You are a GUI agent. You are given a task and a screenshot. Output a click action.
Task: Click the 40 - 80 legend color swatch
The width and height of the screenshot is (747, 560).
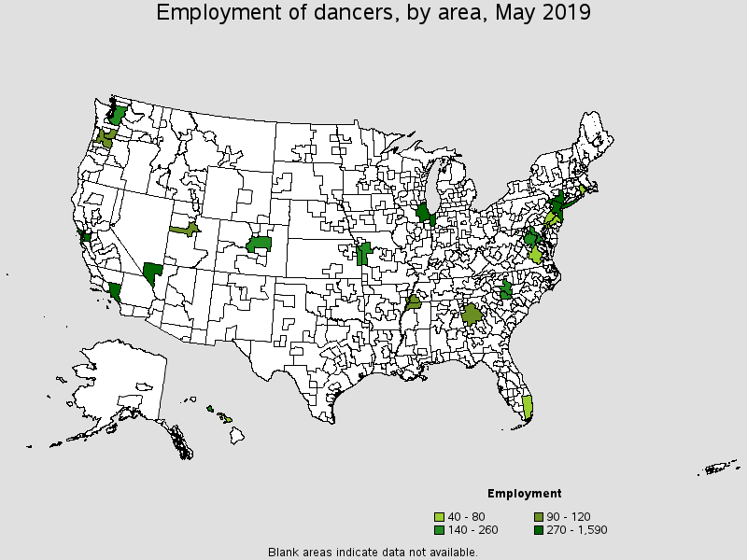(x=439, y=517)
